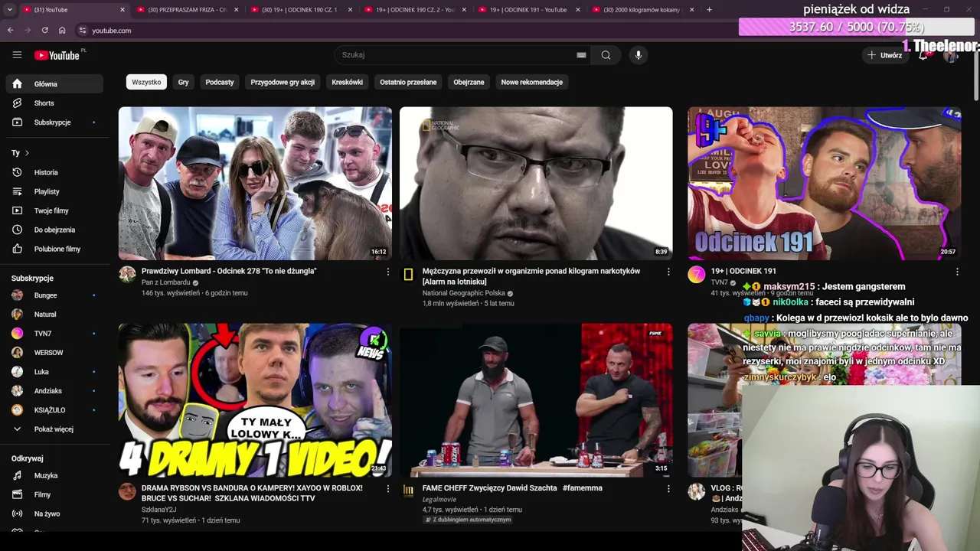Open the hamburger guide menu
Image resolution: width=980 pixels, height=551 pixels.
(x=17, y=55)
